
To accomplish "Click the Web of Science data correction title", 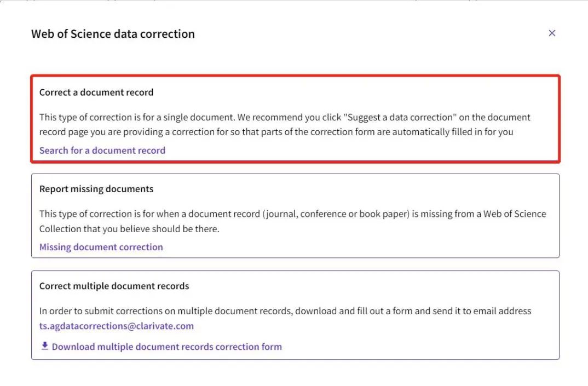I will 113,34.
